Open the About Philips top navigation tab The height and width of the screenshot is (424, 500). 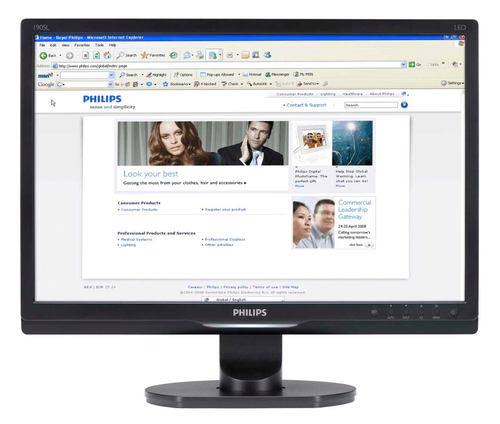(x=382, y=94)
